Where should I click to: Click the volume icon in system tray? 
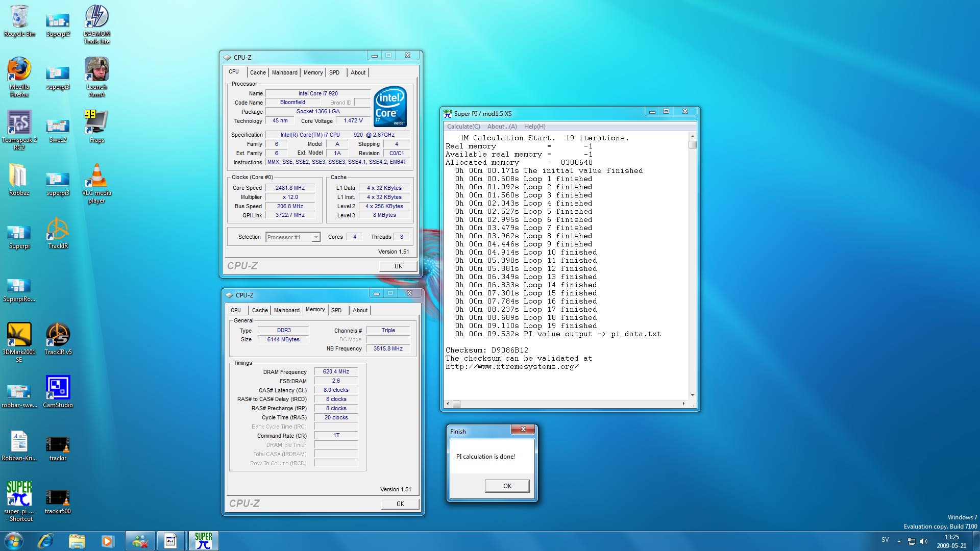point(924,541)
